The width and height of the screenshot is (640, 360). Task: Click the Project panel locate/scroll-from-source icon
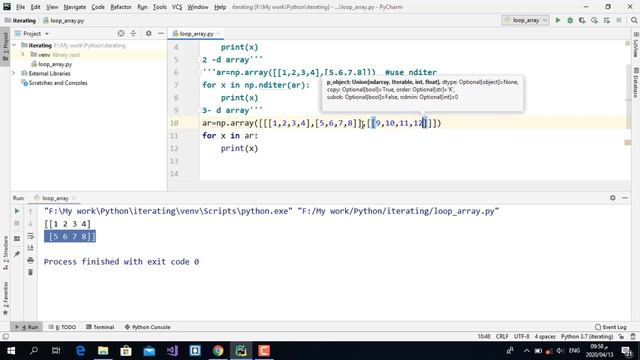tap(121, 33)
